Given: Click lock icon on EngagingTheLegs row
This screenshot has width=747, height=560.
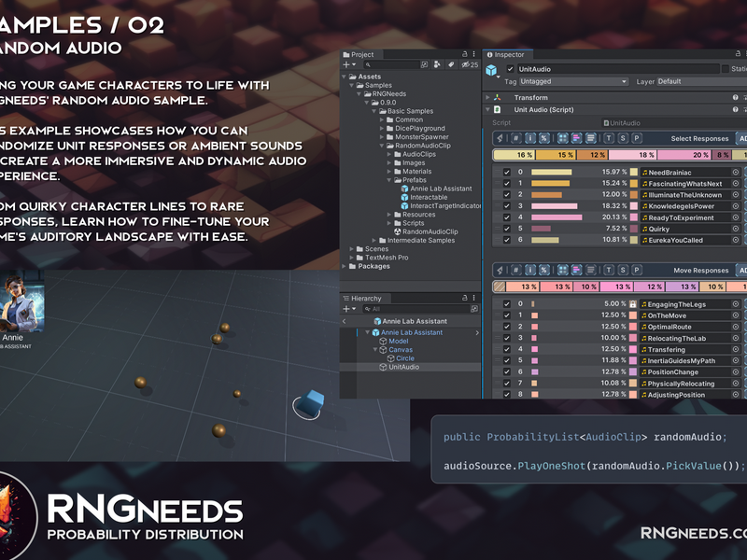Looking at the screenshot, I should [633, 304].
